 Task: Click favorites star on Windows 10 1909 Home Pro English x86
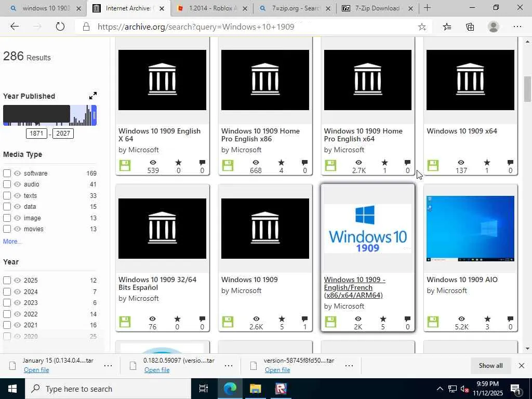pyautogui.click(x=281, y=163)
